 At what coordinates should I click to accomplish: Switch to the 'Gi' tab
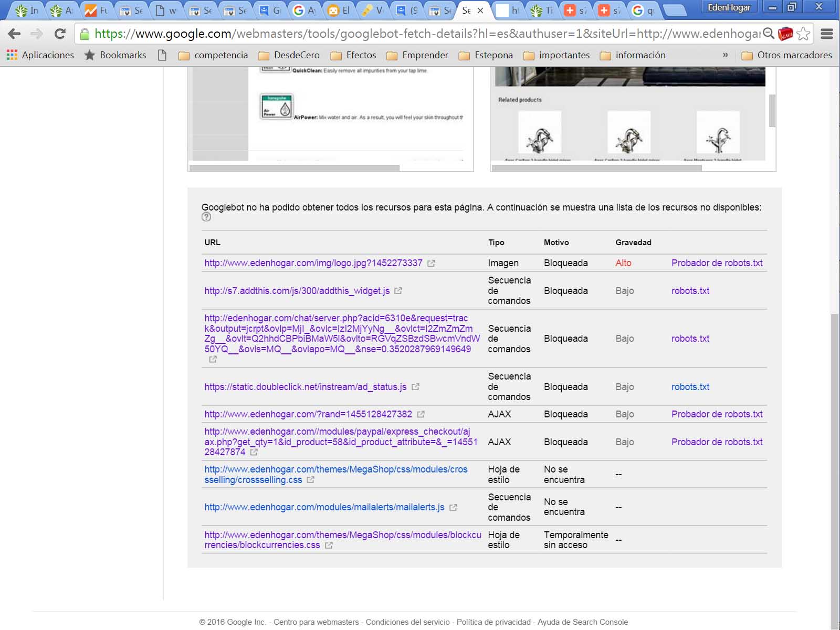coord(270,10)
